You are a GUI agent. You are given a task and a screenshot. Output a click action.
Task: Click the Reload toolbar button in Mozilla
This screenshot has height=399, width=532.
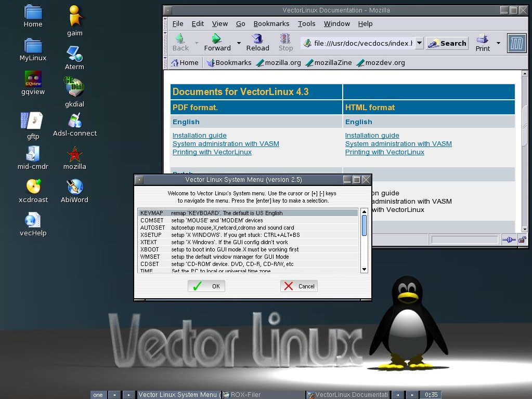pyautogui.click(x=257, y=43)
